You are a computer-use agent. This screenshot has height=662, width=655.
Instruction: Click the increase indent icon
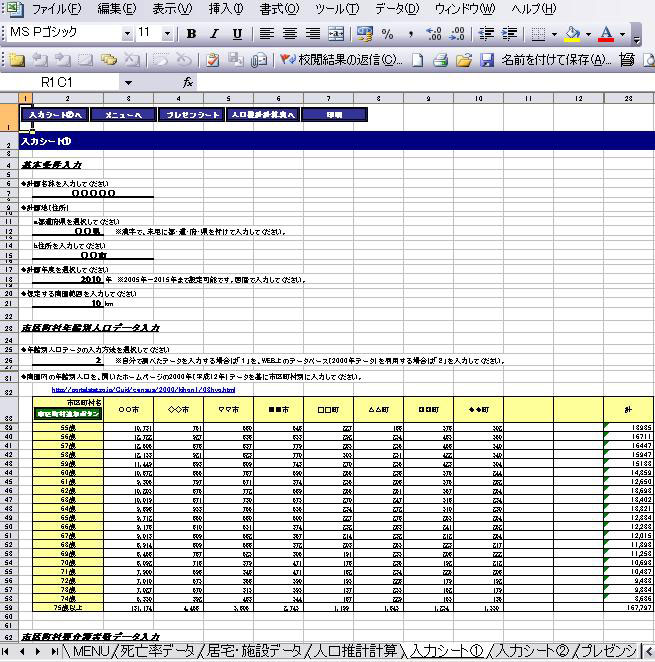510,34
